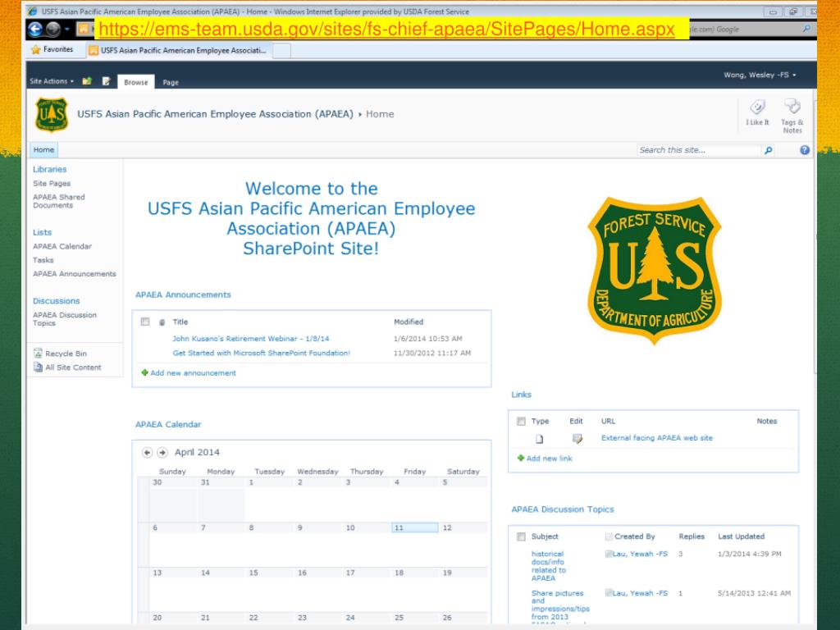Click the browser Forward arrow button
This screenshot has height=630, width=840.
point(52,29)
